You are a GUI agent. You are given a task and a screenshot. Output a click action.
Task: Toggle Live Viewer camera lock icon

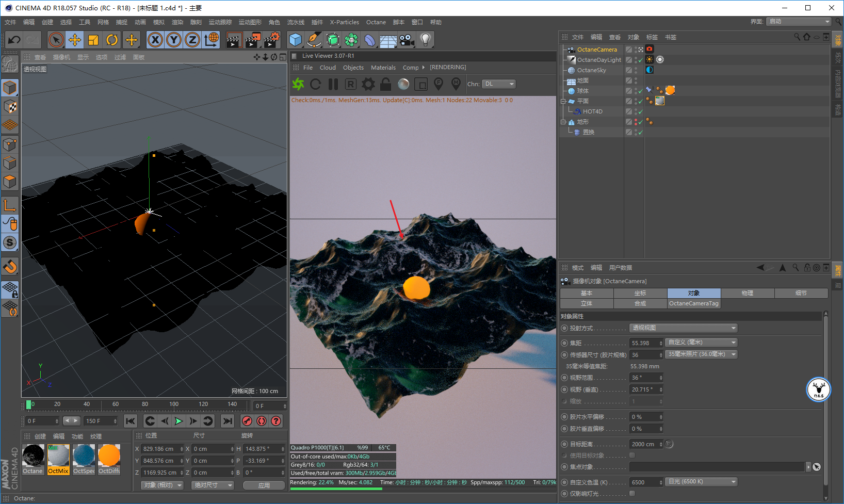tap(386, 84)
